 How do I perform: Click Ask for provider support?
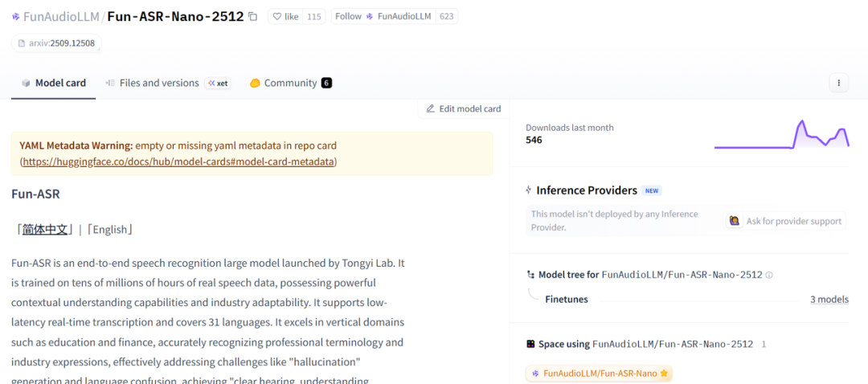(786, 221)
